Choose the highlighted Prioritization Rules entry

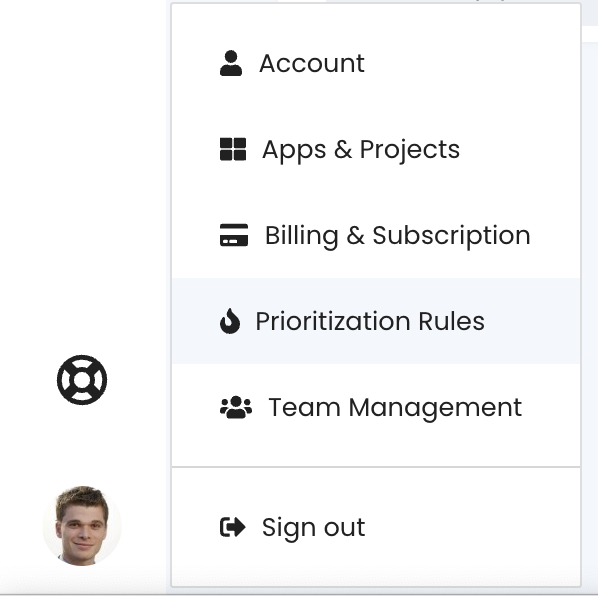[x=376, y=321]
